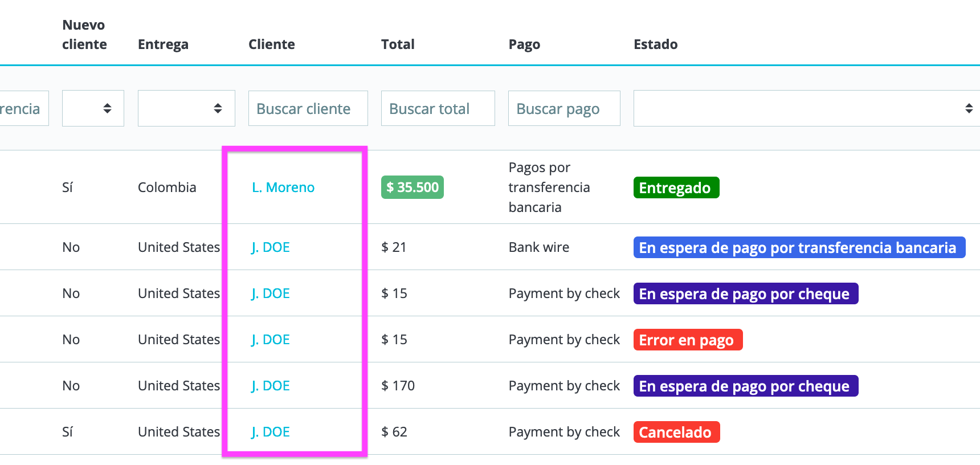Click Payment by check in Error en pago row
Viewport: 980px width, 465px height.
pos(564,340)
